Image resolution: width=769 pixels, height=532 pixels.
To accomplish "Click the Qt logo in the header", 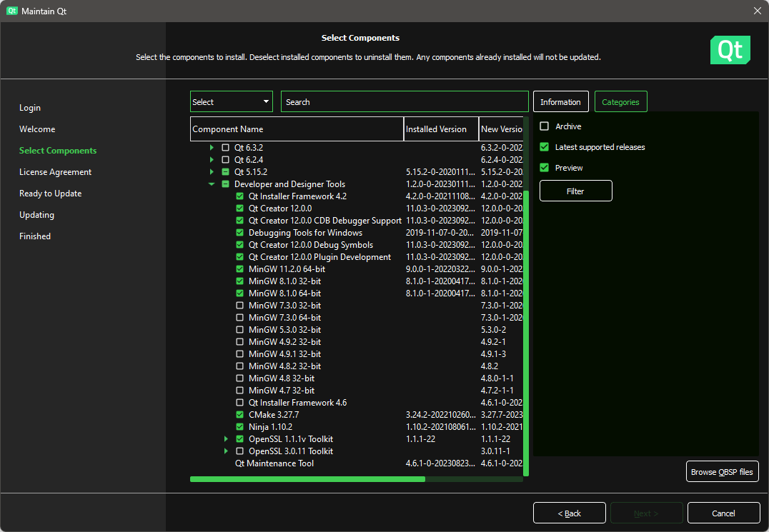I will click(730, 50).
